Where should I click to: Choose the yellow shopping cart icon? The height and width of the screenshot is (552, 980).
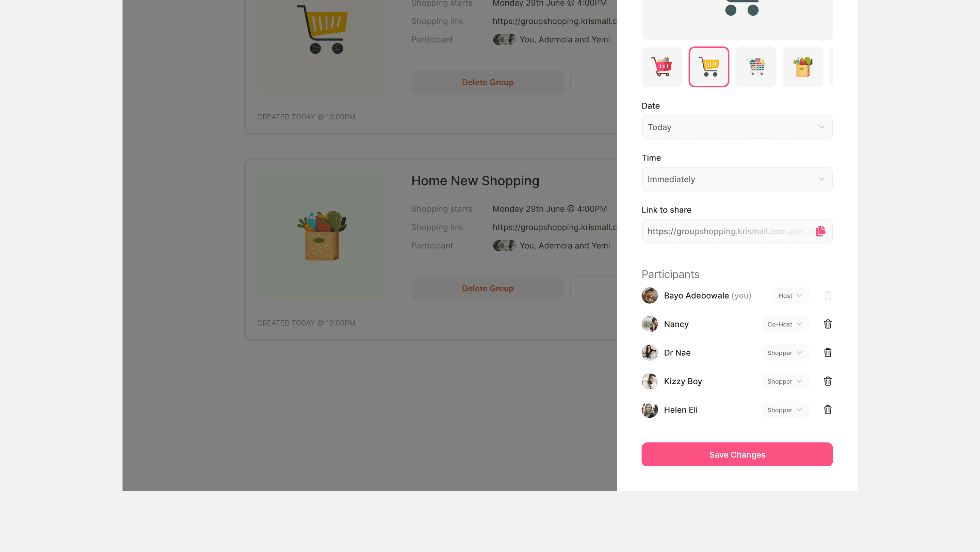(709, 67)
